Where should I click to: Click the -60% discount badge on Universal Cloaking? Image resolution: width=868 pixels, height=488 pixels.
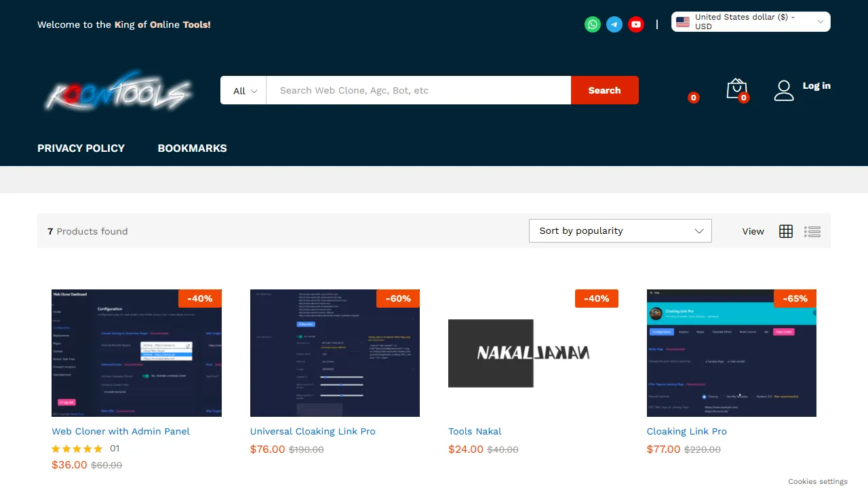(x=398, y=298)
